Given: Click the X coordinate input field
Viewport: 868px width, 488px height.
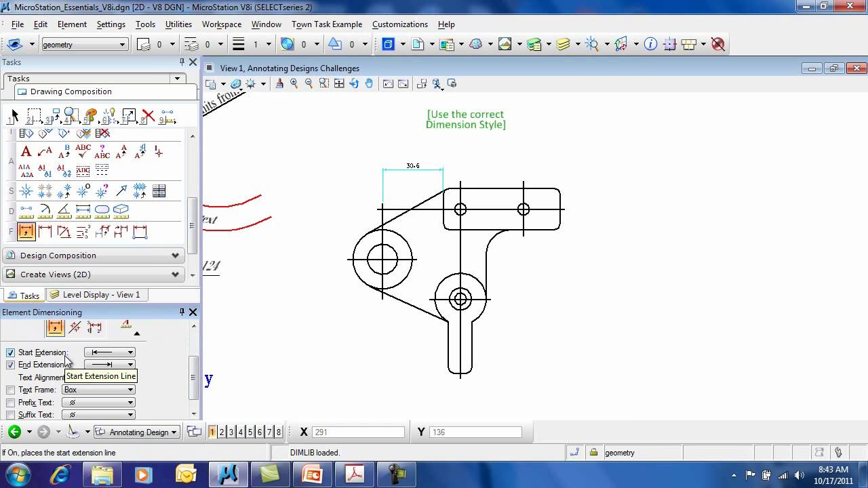Looking at the screenshot, I should [x=358, y=432].
